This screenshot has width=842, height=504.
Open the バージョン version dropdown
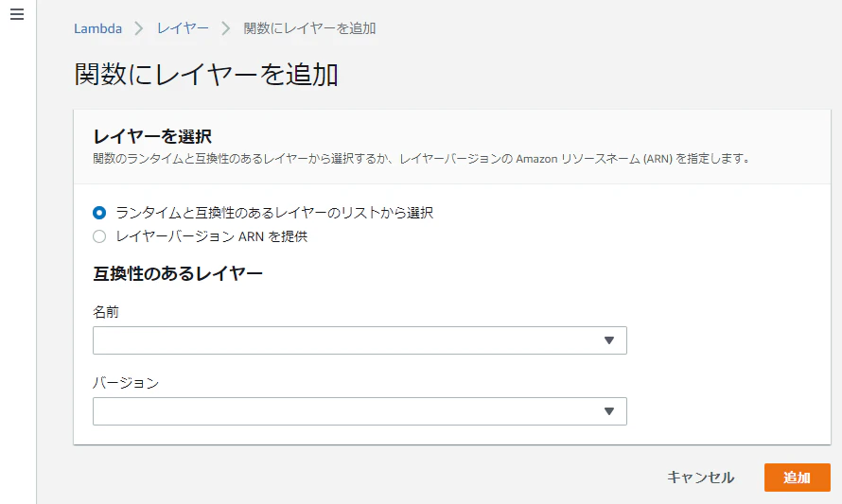pyautogui.click(x=360, y=411)
